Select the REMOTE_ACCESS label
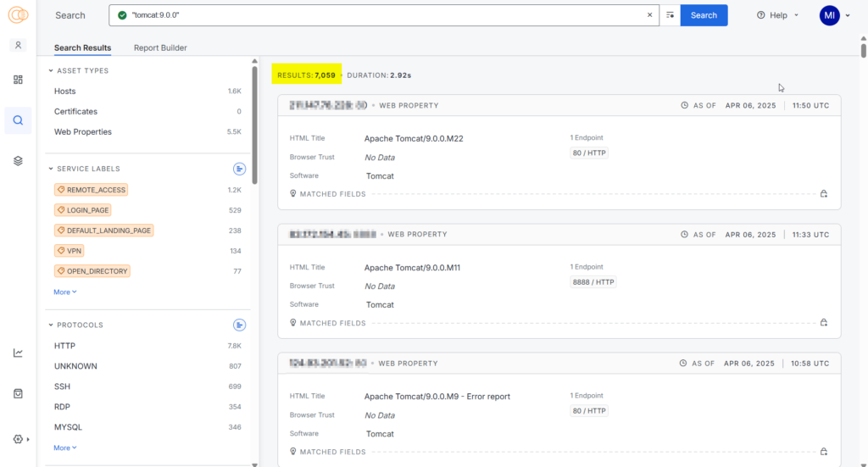The image size is (868, 467). pyautogui.click(x=91, y=190)
